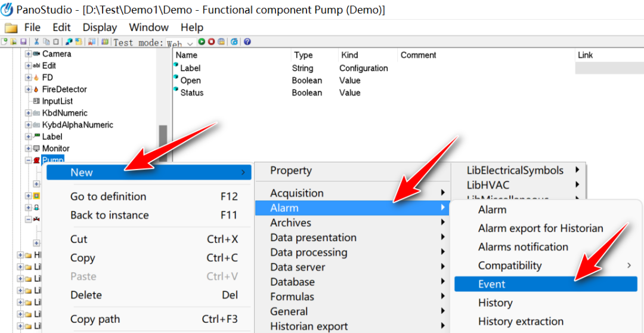Click the Monitor component icon in tree

(x=36, y=149)
